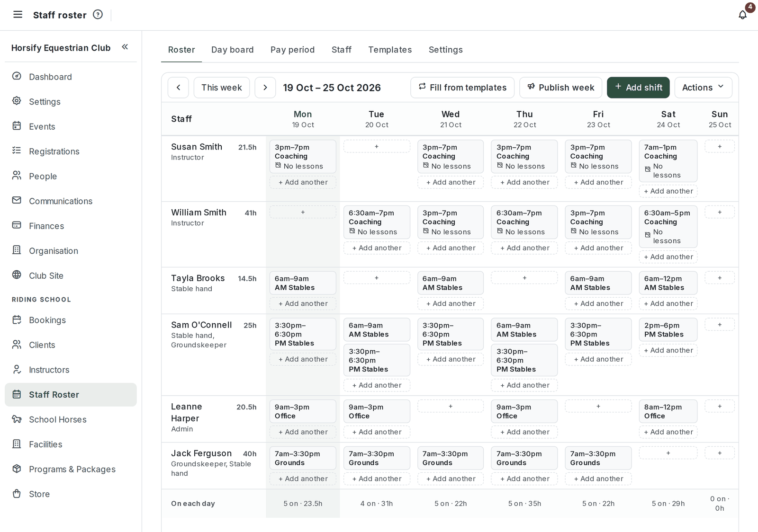Open the hamburger navigation menu
The image size is (758, 532).
click(x=18, y=15)
